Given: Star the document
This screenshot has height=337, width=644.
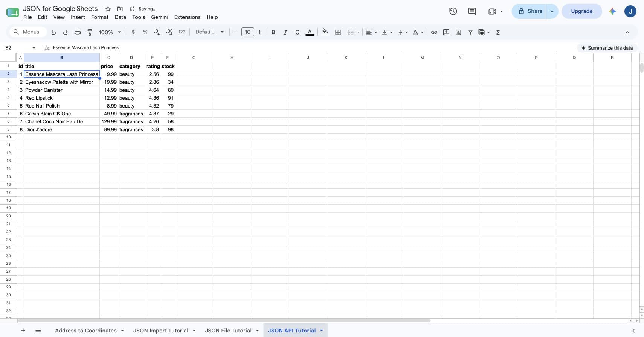Looking at the screenshot, I should [108, 9].
